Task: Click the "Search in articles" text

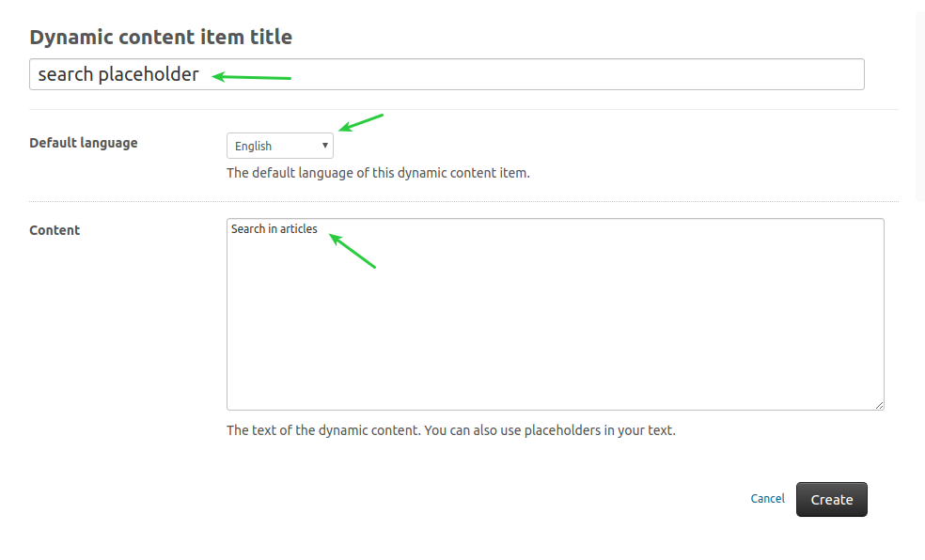Action: (x=274, y=229)
